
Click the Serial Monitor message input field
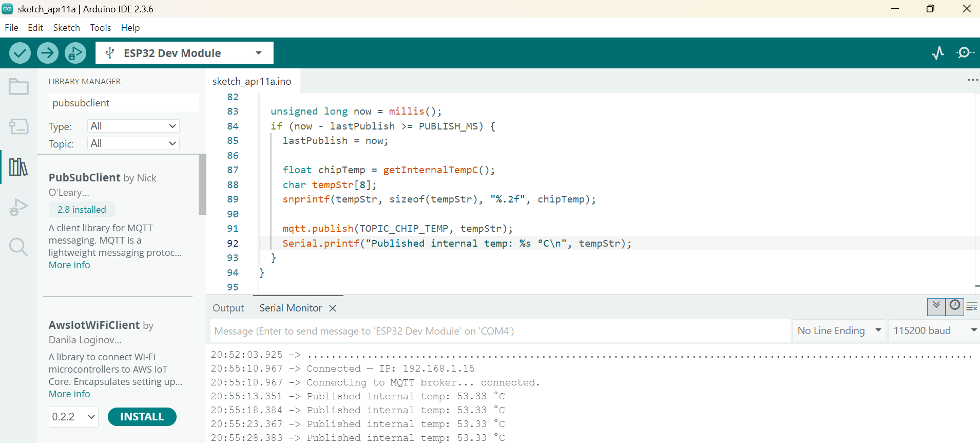[x=501, y=331]
